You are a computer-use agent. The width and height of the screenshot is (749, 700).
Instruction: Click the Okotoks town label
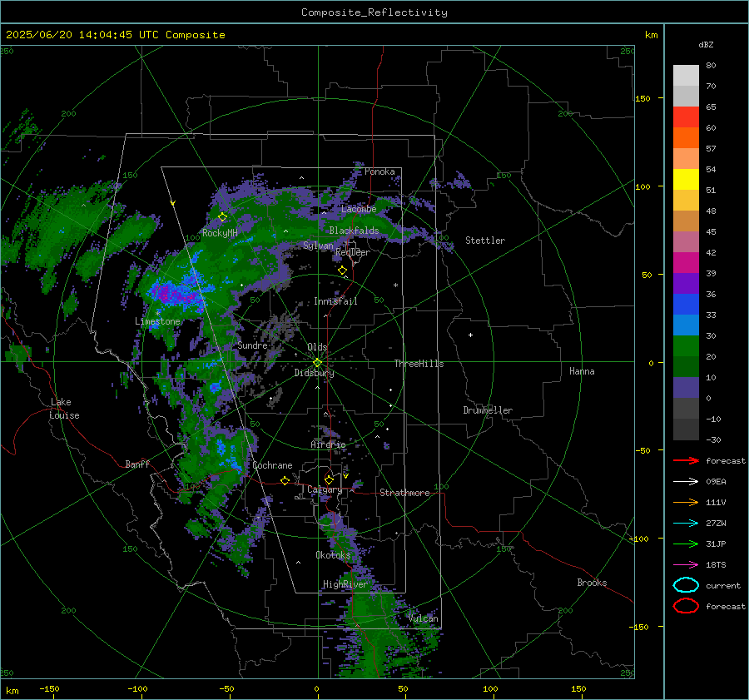(333, 554)
